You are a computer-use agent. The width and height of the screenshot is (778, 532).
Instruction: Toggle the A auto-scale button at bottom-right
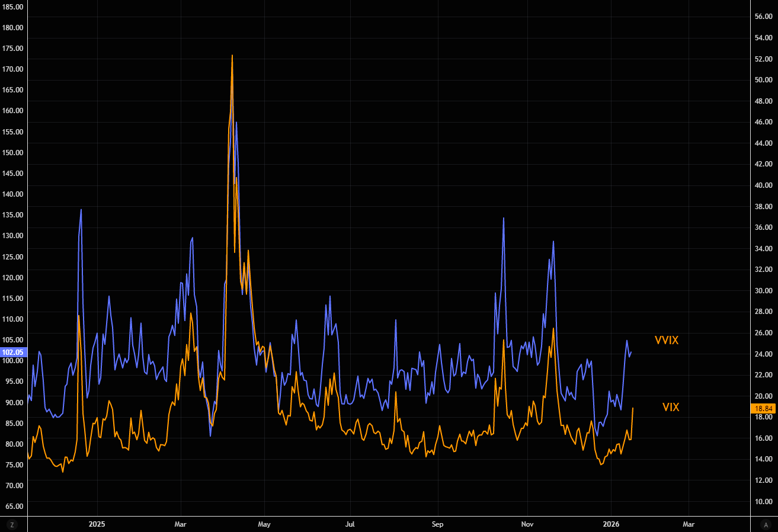(766, 524)
